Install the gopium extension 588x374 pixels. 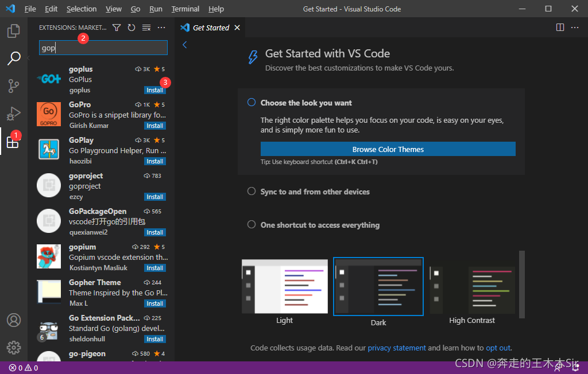click(x=155, y=268)
